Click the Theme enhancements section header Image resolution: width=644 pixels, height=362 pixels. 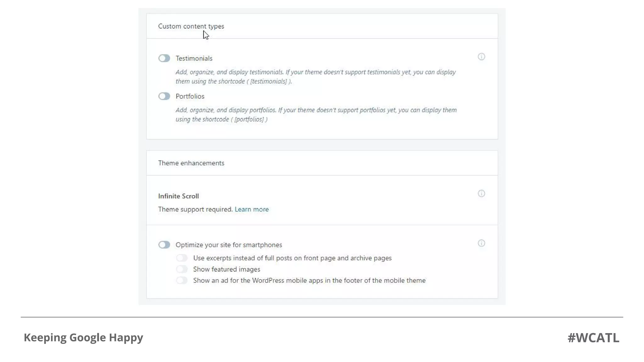(191, 163)
